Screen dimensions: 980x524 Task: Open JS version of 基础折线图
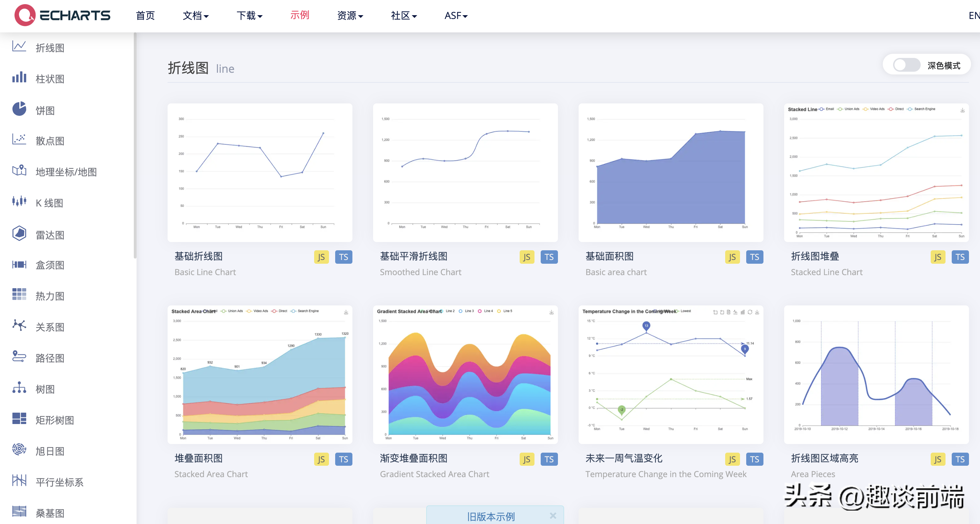pos(321,257)
